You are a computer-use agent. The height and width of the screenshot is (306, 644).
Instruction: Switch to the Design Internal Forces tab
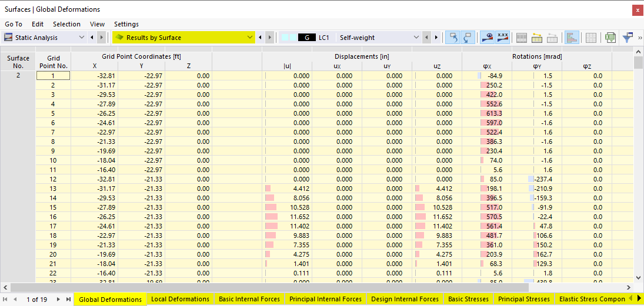coord(405,299)
